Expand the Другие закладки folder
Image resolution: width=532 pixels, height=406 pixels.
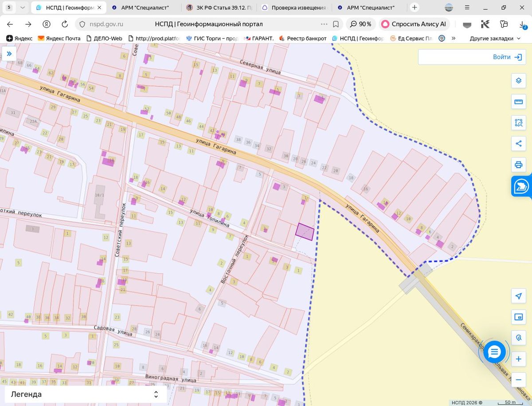coord(495,38)
